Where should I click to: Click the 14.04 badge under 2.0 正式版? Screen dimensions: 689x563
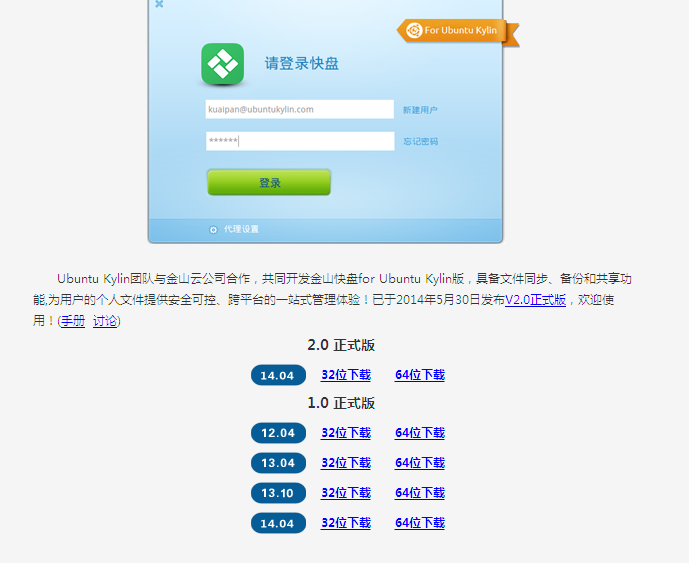coord(278,375)
